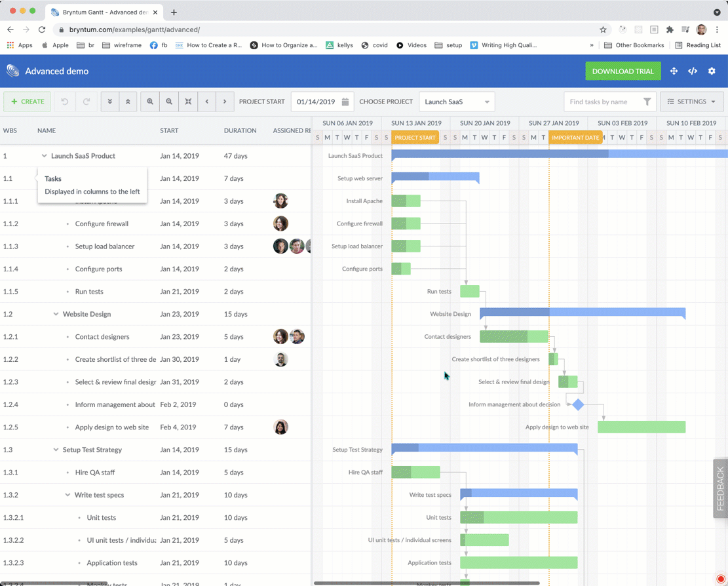Click the Bryntum logo
The image size is (728, 586).
tap(13, 71)
